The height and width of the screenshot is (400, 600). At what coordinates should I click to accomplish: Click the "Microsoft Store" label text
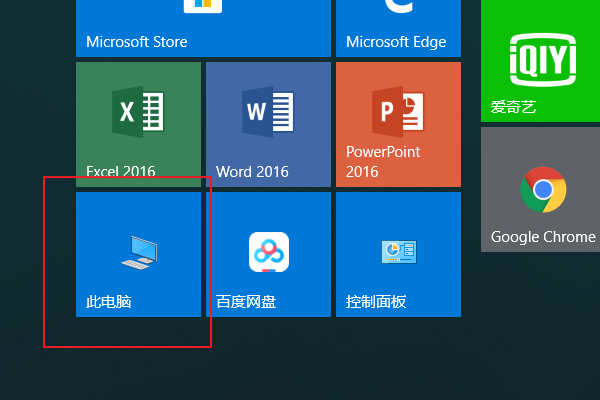137,42
